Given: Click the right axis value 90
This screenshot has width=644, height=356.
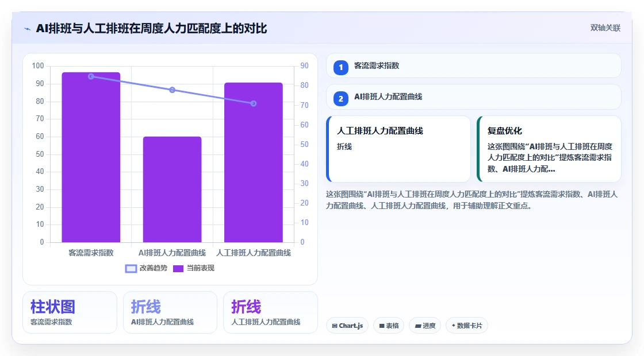Looking at the screenshot, I should tap(304, 65).
